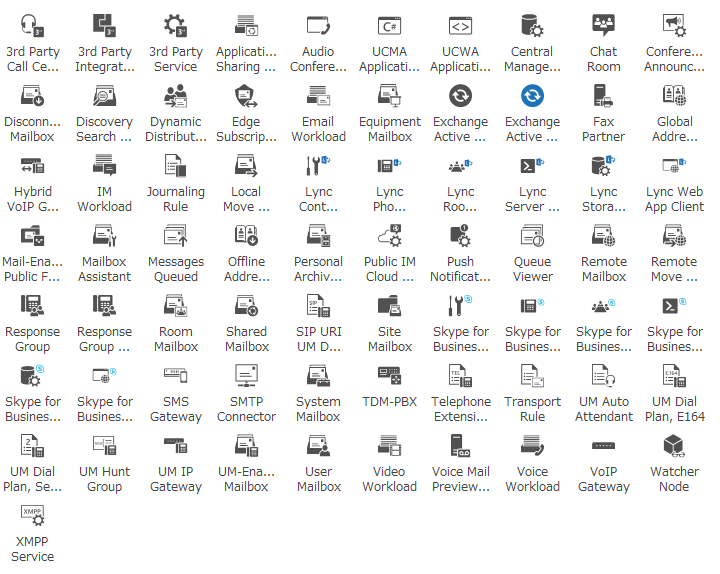Select the dark gray Exchange Active icon

point(461,96)
